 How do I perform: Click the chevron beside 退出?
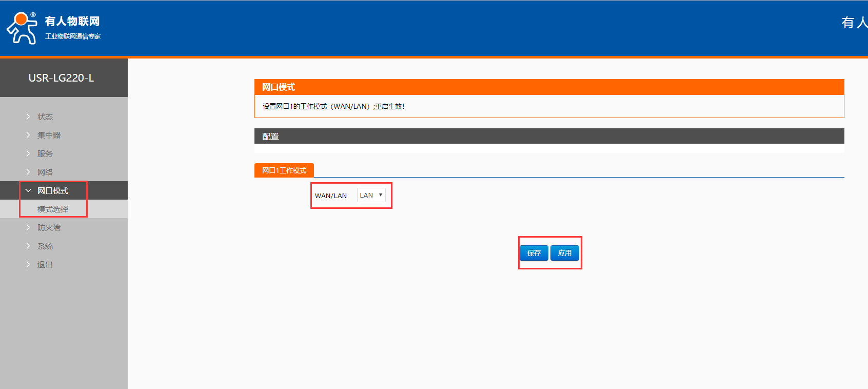point(28,265)
